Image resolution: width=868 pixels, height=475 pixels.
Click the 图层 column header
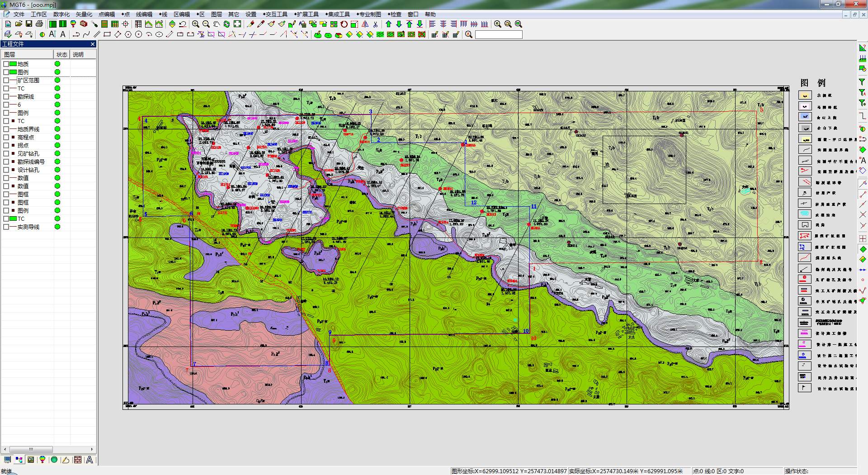[x=27, y=54]
